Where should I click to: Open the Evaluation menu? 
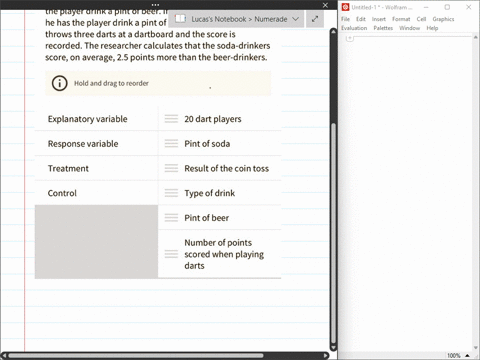[354, 28]
